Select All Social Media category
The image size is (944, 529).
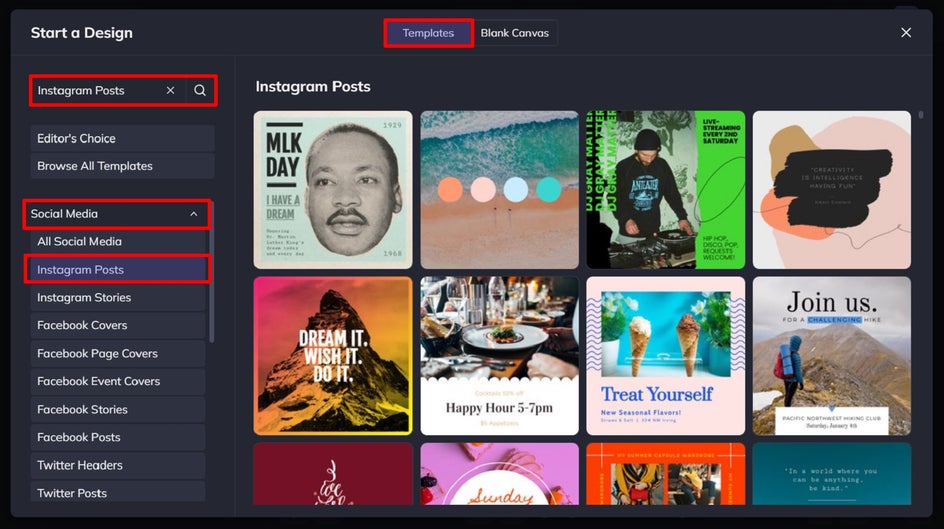[117, 241]
